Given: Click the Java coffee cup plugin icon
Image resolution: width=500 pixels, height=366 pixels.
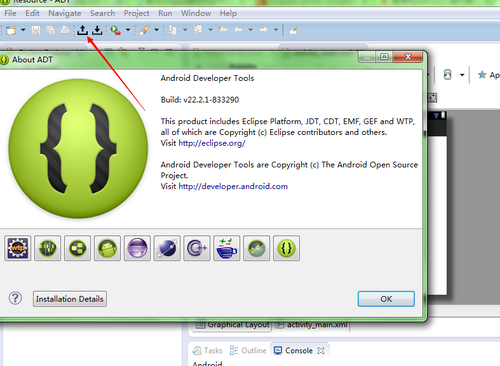Looking at the screenshot, I should (227, 248).
